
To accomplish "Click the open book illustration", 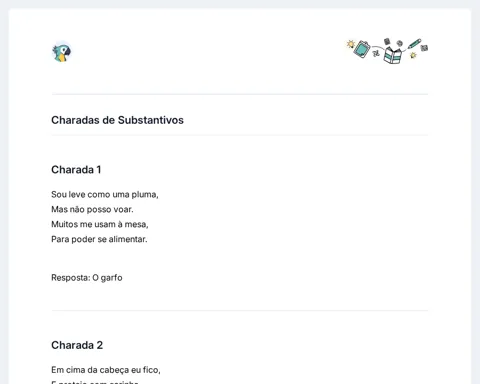I will click(x=392, y=55).
